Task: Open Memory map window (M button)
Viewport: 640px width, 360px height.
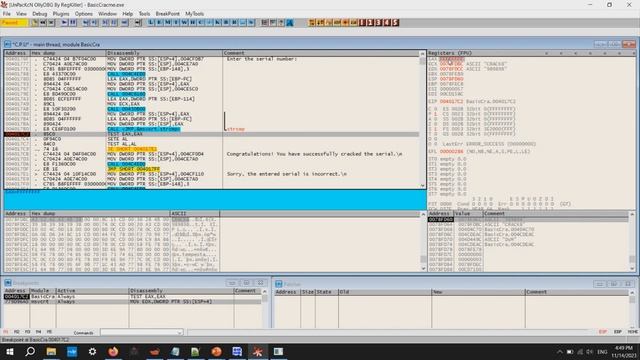Action: pos(168,22)
